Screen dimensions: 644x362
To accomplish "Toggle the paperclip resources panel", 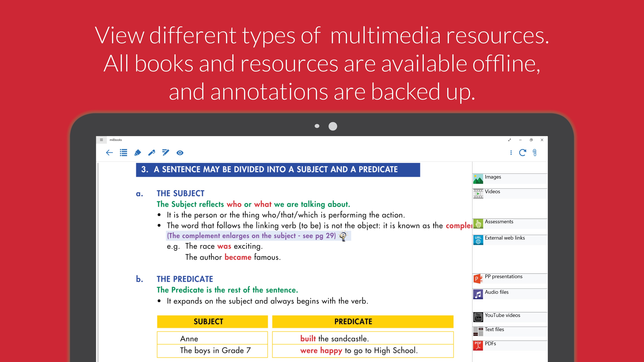I will pyautogui.click(x=535, y=153).
